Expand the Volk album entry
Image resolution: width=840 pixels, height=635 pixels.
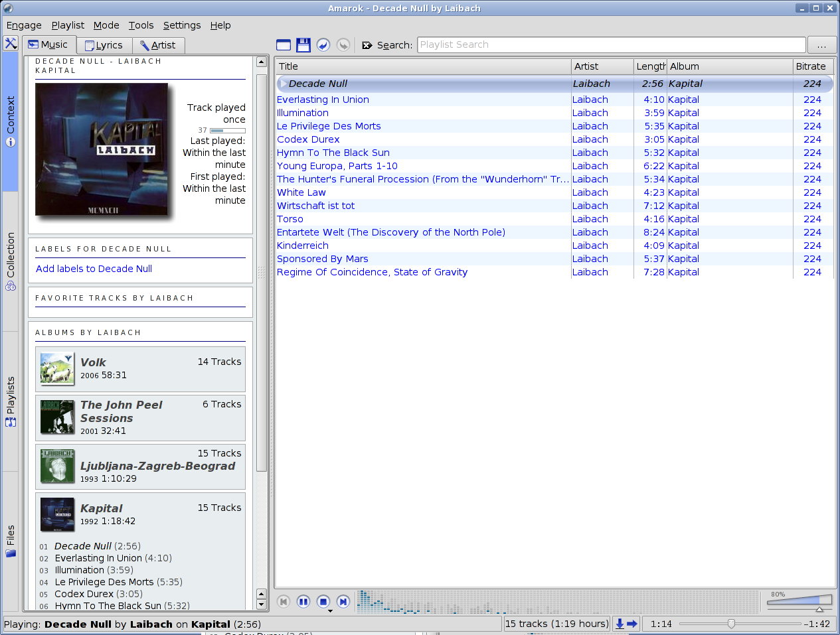[140, 369]
